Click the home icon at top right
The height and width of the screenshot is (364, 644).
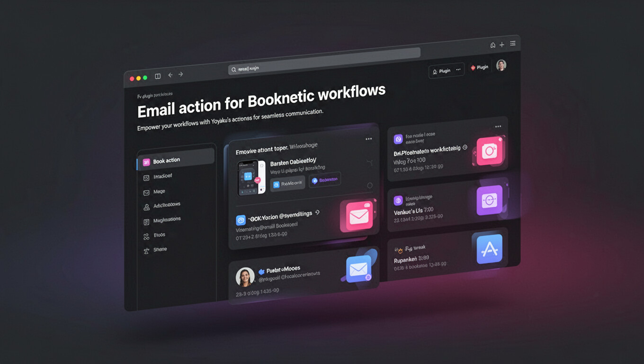point(492,45)
